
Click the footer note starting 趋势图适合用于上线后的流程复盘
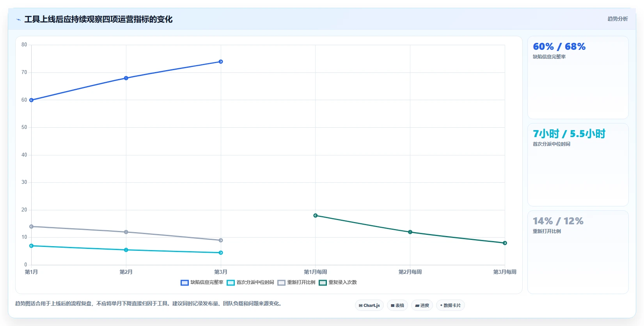tap(149, 303)
